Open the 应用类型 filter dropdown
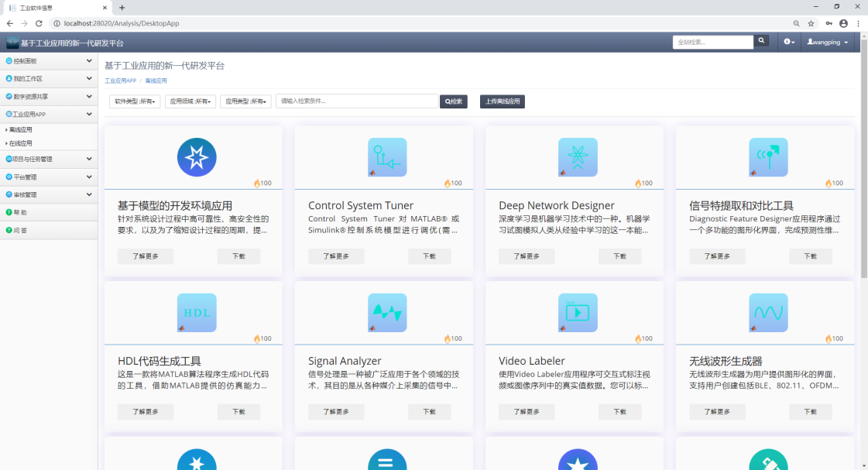 click(245, 101)
